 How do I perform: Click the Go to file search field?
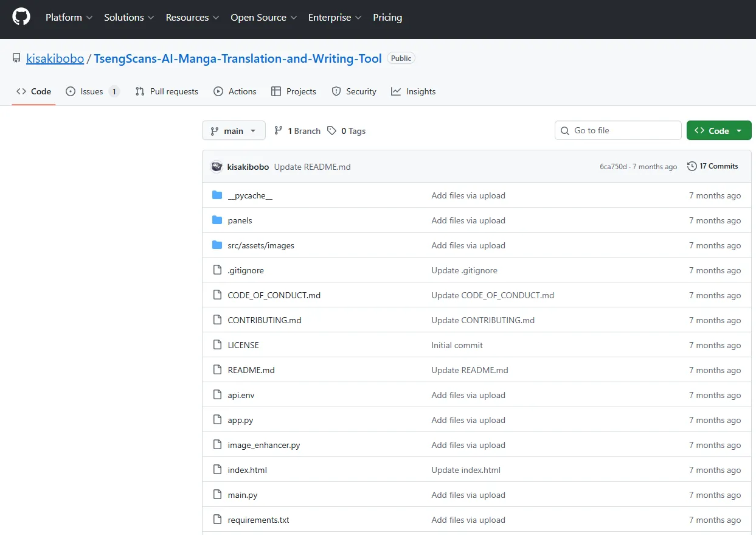click(x=618, y=130)
